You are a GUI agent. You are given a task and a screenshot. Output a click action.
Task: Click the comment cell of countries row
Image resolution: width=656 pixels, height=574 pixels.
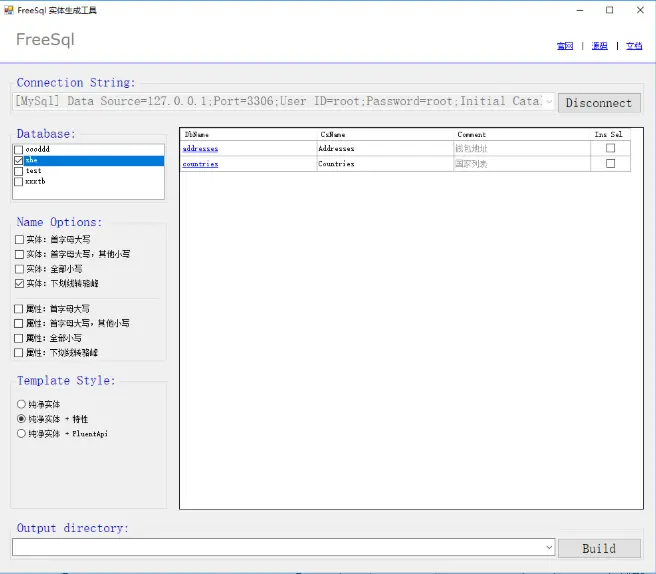coord(522,164)
